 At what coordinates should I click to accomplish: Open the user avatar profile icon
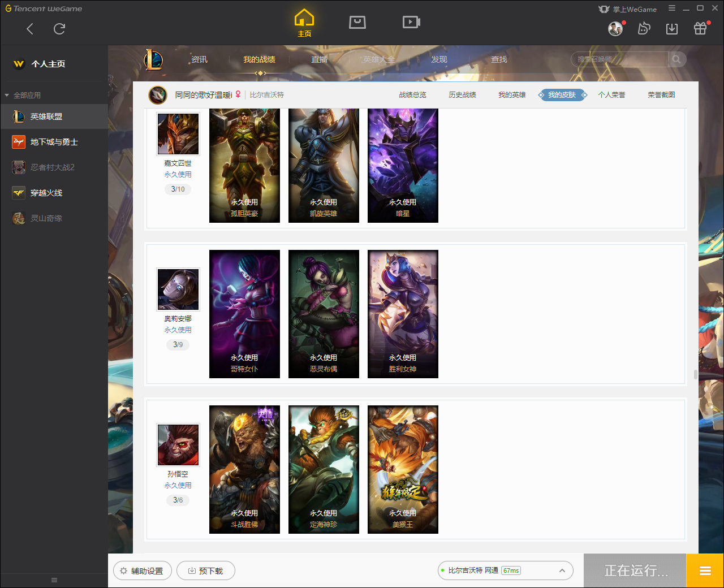(615, 28)
